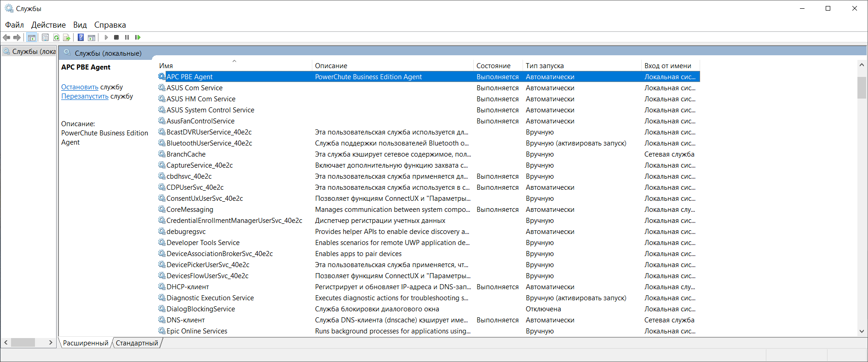Select the Diagnostic Execution Service row
The width and height of the screenshot is (868, 362).
(429, 298)
